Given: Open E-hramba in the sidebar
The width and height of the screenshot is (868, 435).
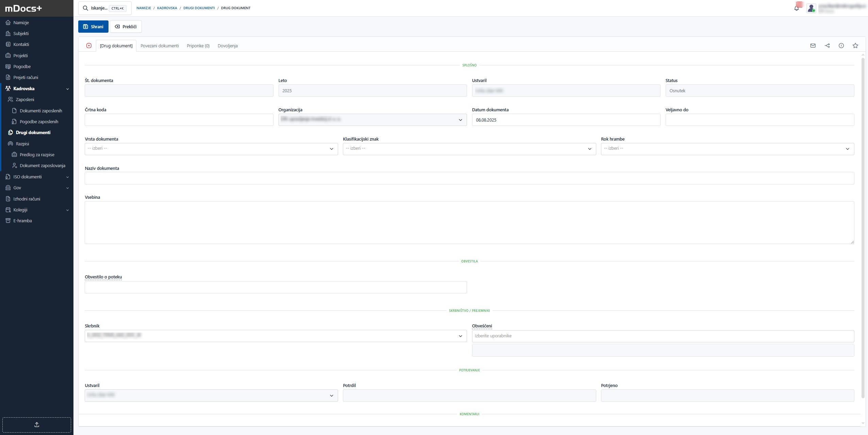Looking at the screenshot, I should click(x=22, y=221).
